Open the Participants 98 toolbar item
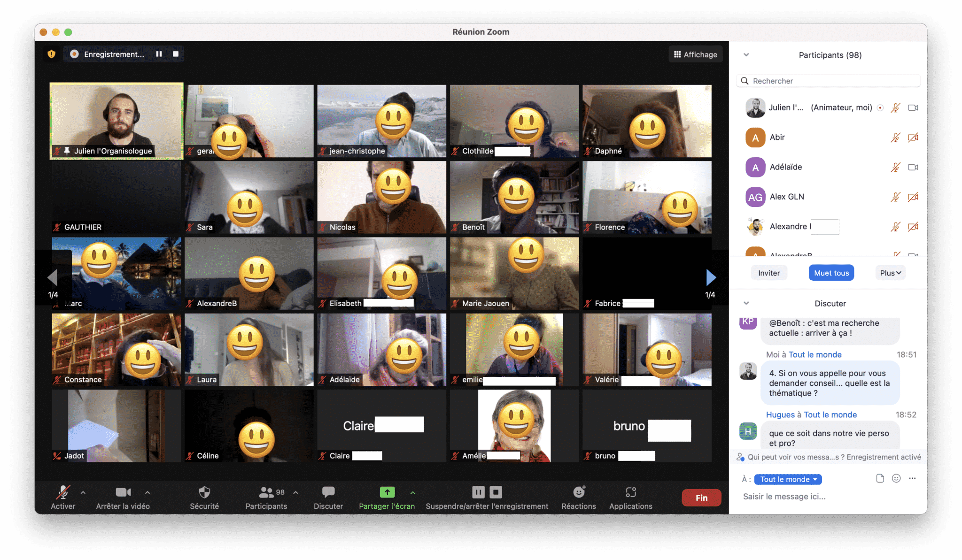 (x=266, y=492)
